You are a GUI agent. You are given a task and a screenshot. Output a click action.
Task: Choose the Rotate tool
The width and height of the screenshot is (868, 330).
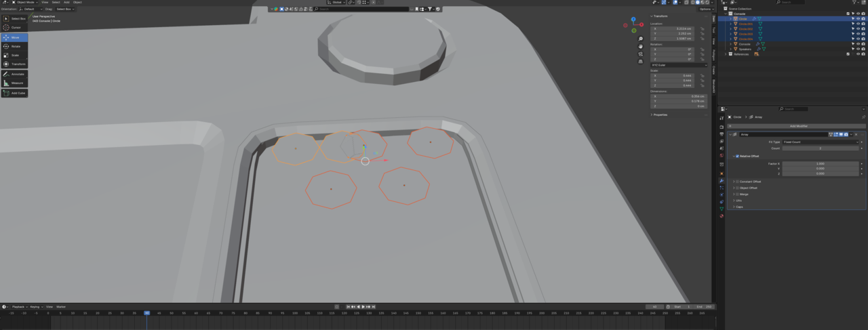tap(14, 46)
